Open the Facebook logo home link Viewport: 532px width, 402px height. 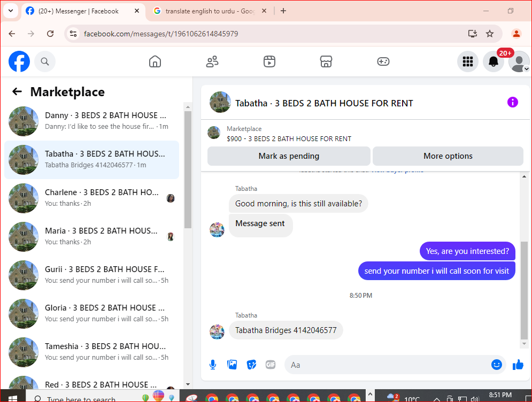(19, 61)
